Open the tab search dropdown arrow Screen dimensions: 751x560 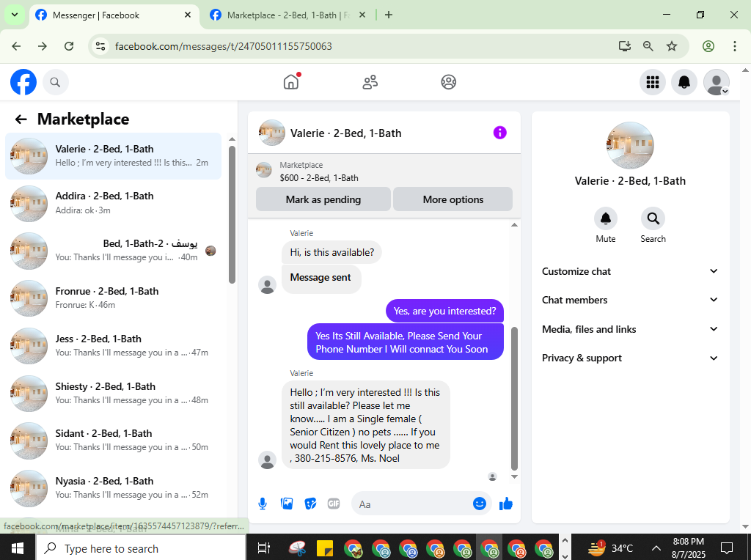(x=15, y=15)
